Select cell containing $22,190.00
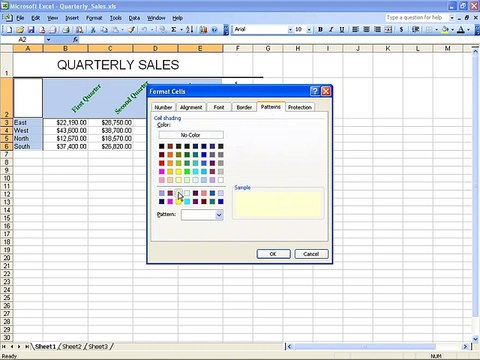 (x=65, y=123)
